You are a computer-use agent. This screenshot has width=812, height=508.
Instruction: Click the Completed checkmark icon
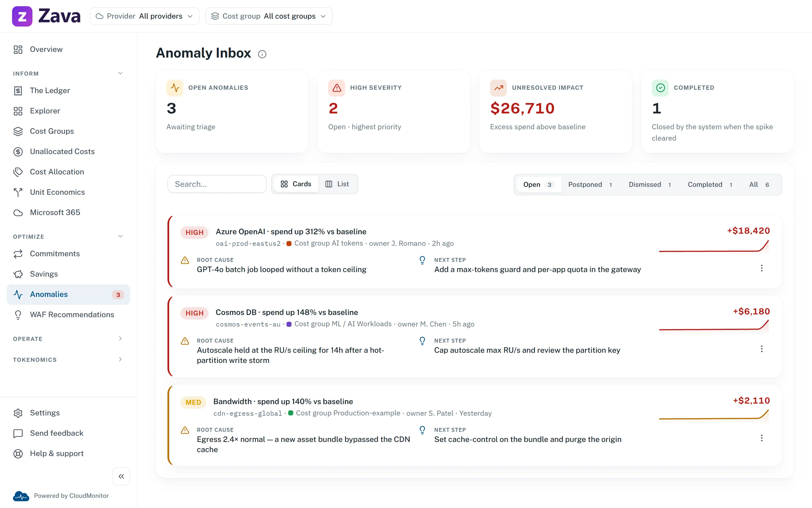pyautogui.click(x=660, y=88)
